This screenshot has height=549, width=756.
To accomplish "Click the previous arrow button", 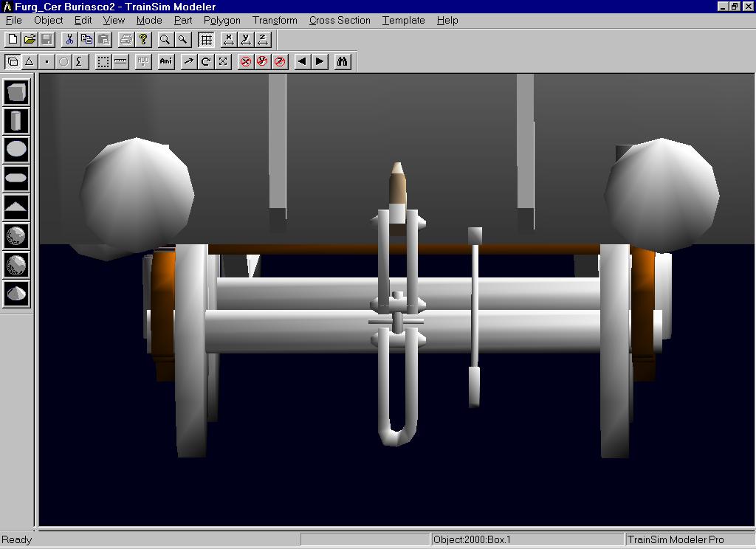I will pyautogui.click(x=302, y=61).
